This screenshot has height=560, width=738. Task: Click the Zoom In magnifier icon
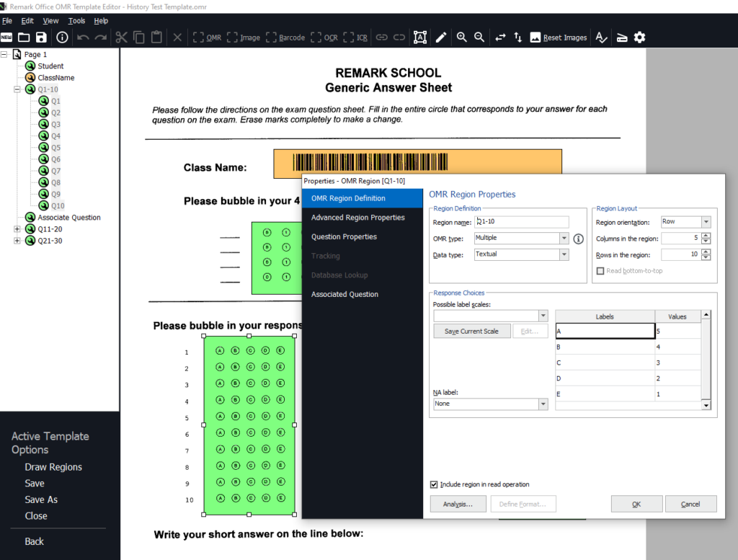pyautogui.click(x=462, y=37)
